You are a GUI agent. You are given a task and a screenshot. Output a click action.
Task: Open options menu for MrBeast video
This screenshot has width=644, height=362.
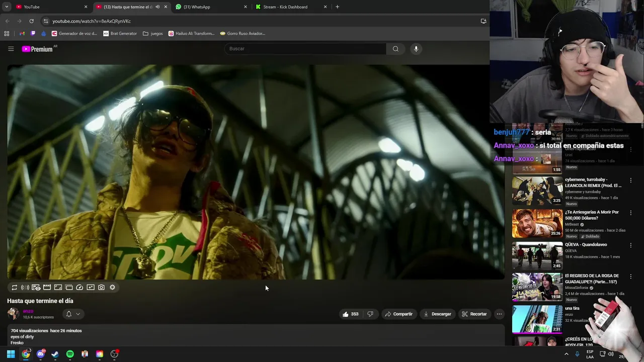click(630, 213)
